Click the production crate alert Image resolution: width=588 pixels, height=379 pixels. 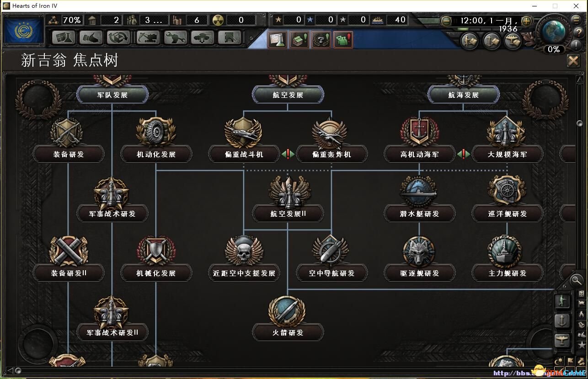point(299,40)
